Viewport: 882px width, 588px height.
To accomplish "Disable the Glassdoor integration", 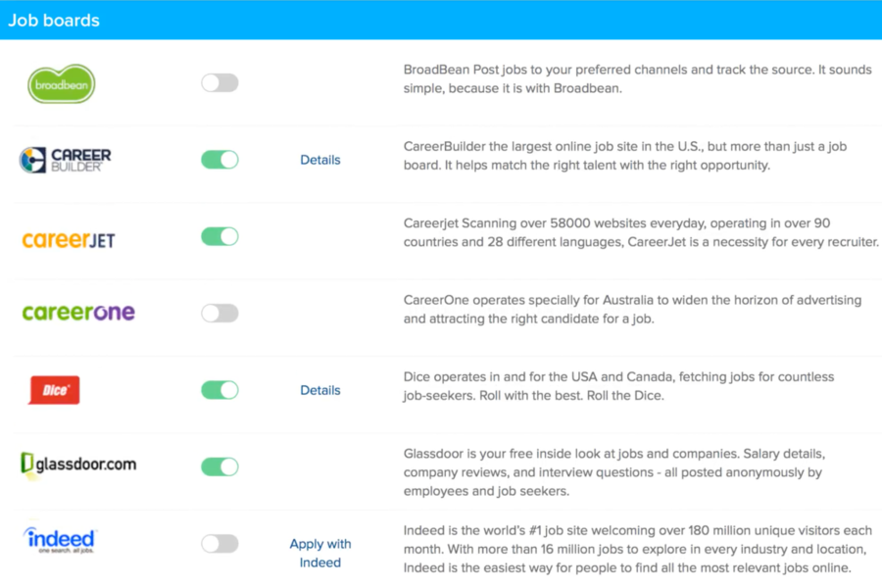I will 220,465.
